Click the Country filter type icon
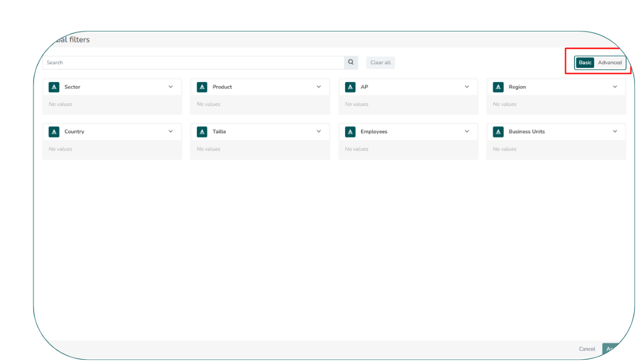The width and height of the screenshot is (643, 364). 54,132
